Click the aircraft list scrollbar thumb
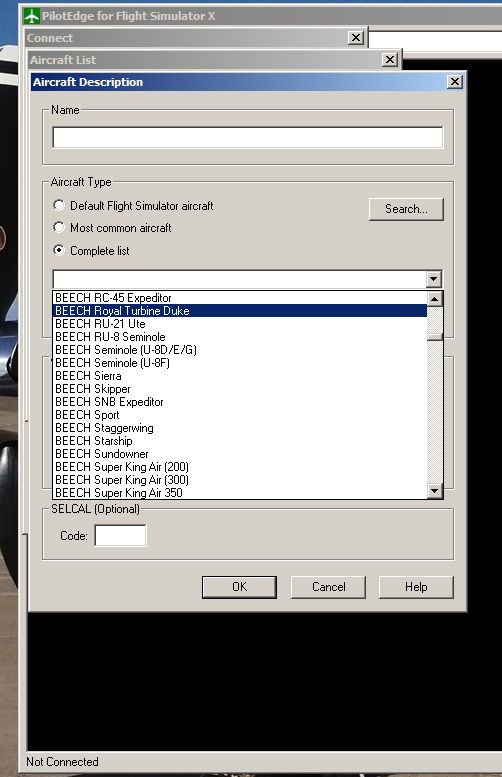The width and height of the screenshot is (502, 777). pyautogui.click(x=435, y=337)
